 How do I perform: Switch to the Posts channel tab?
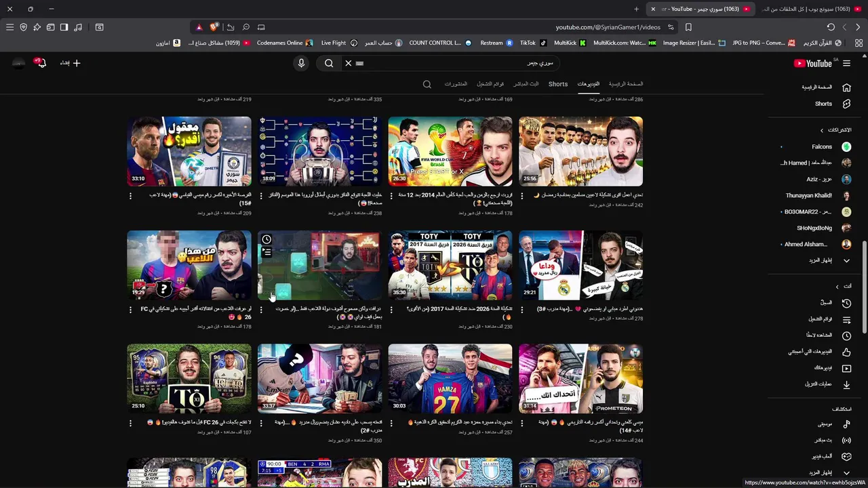456,84
